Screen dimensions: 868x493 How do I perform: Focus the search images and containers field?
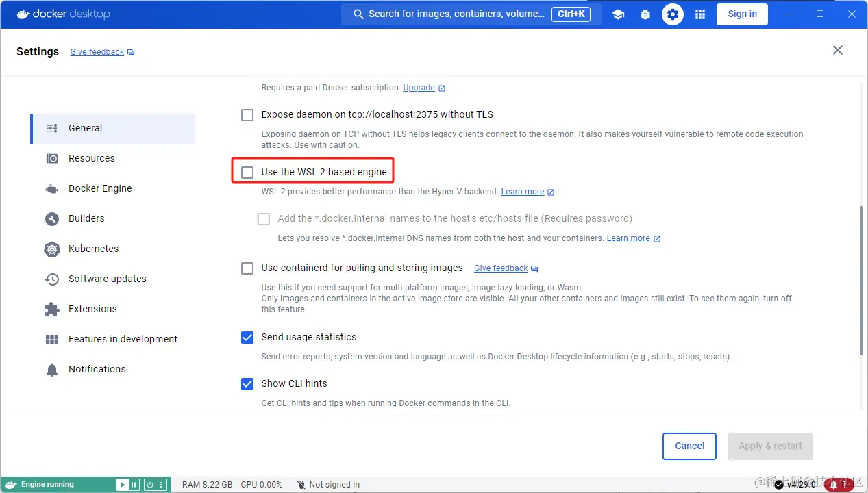(x=471, y=14)
